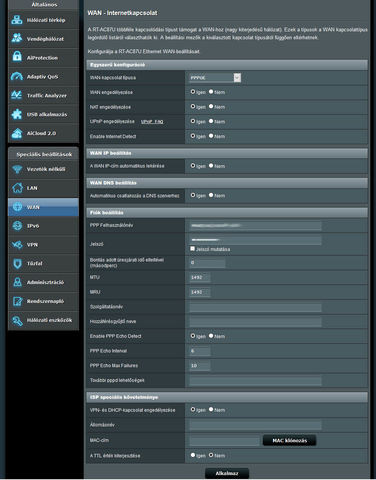Click the LAN house icon

tap(17, 188)
